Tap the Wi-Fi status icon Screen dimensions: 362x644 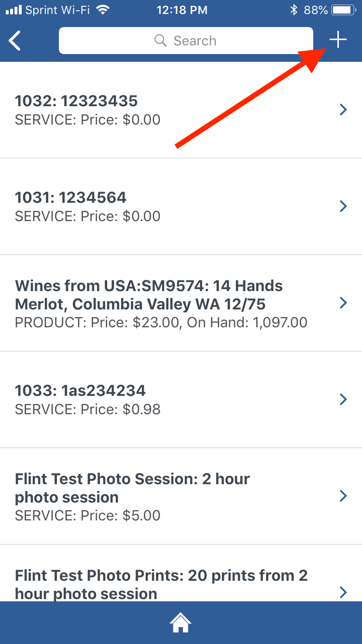click(x=102, y=10)
